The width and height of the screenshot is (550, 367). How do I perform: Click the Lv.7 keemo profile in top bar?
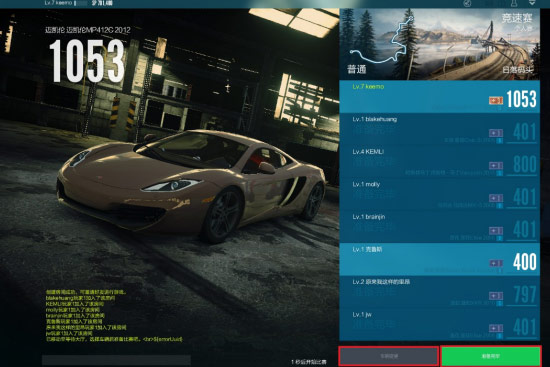click(58, 3)
